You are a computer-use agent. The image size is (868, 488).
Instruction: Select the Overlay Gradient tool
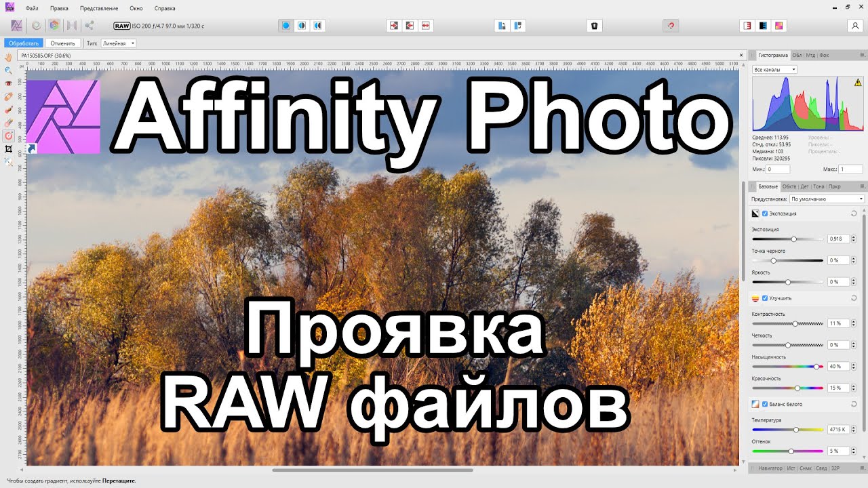pyautogui.click(x=9, y=136)
